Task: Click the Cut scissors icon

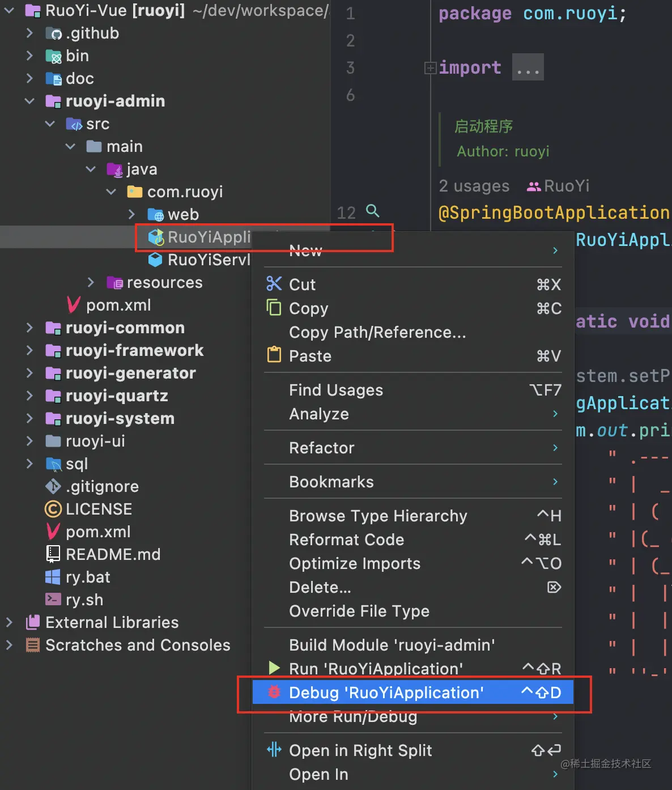Action: click(274, 283)
